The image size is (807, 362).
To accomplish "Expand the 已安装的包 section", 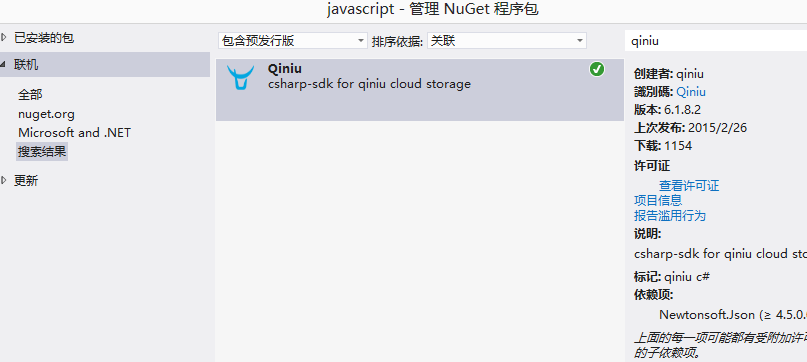I will 4,38.
